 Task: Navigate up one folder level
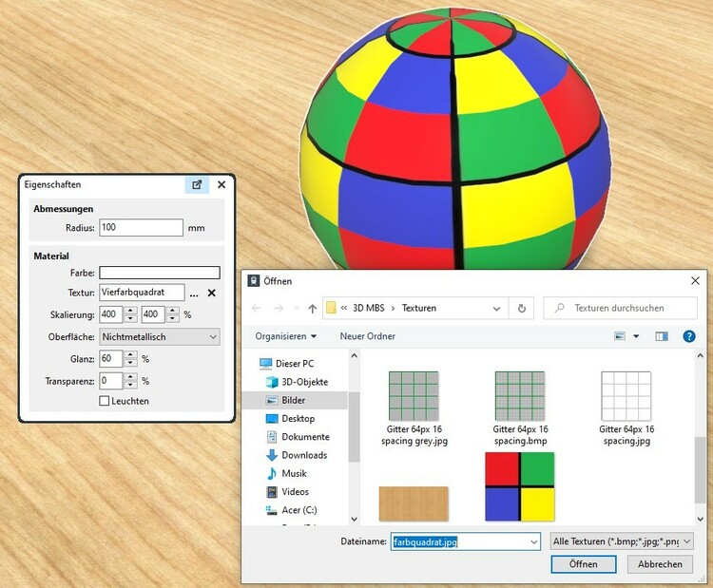pos(312,309)
